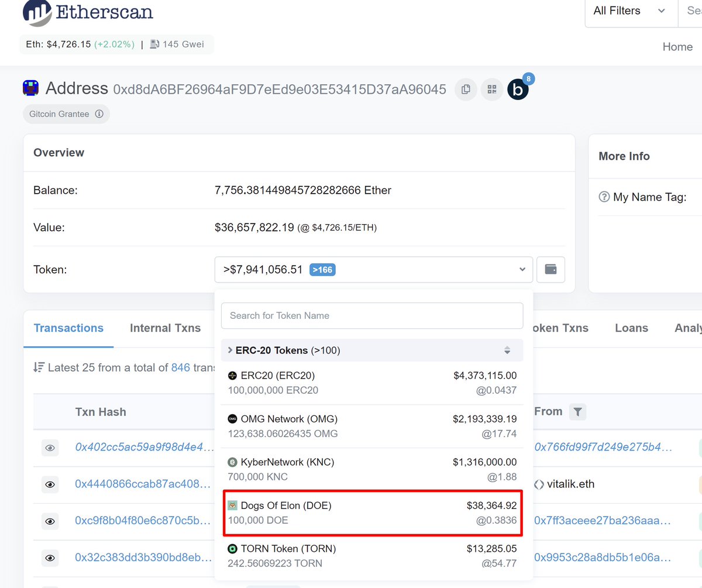
Task: Preview transaction 0x32c383dd3b390bd8eb with eye icon
Action: point(50,558)
